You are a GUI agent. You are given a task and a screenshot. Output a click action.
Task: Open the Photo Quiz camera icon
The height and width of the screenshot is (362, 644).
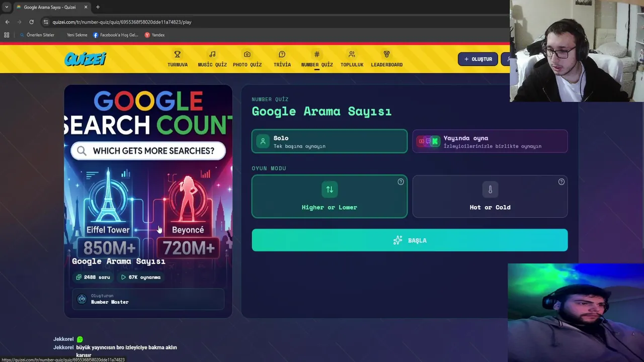(x=247, y=54)
